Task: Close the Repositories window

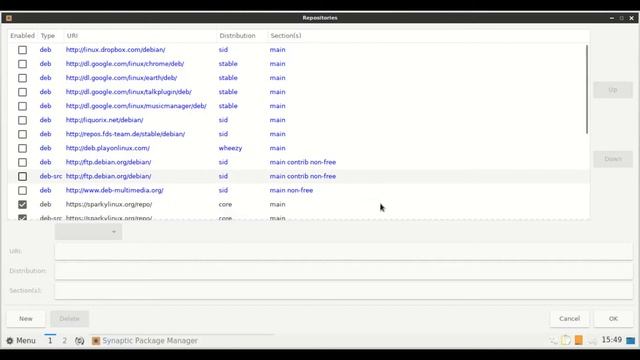Action: [631, 18]
